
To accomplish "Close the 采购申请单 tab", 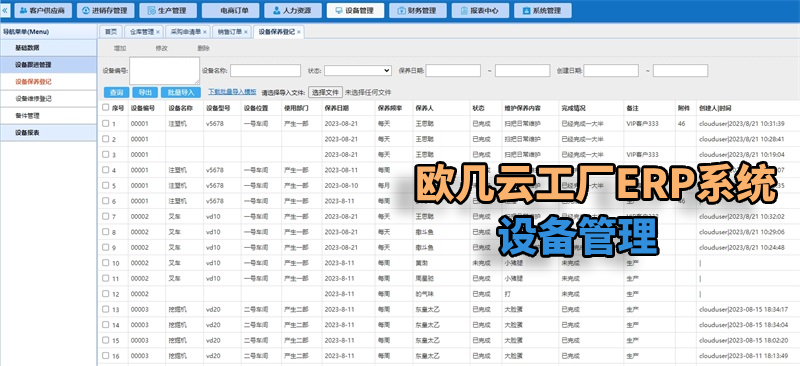I will [205, 32].
